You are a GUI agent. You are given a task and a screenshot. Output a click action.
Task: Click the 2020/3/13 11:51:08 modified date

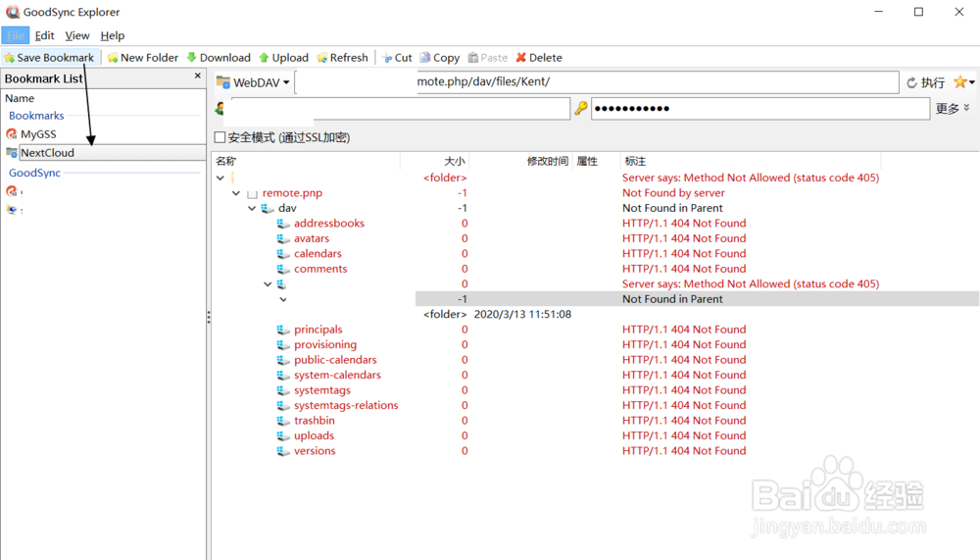click(x=522, y=314)
